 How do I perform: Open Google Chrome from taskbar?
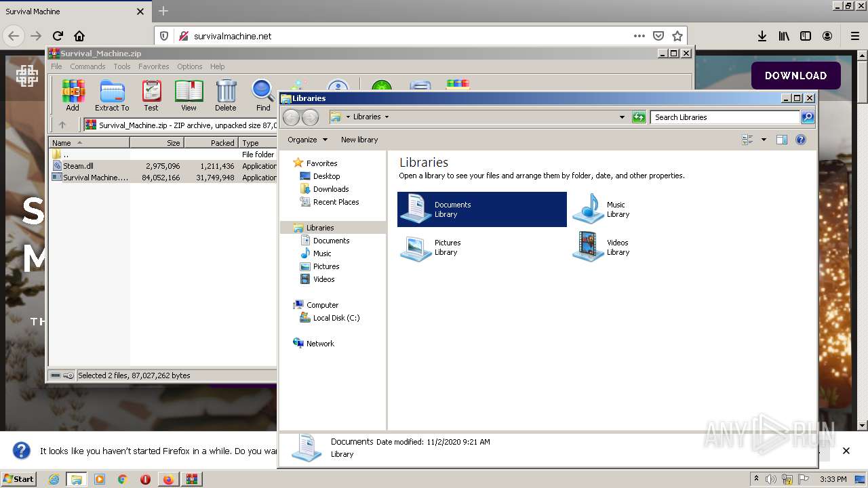point(122,479)
